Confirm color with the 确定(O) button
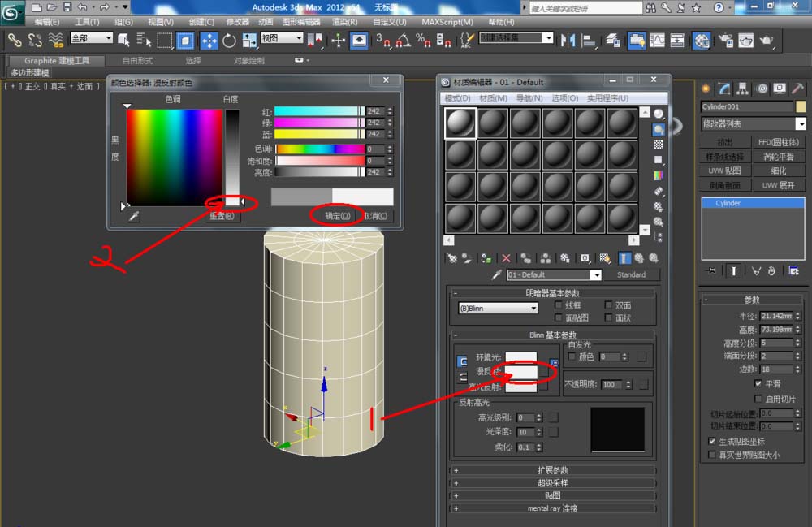 338,216
